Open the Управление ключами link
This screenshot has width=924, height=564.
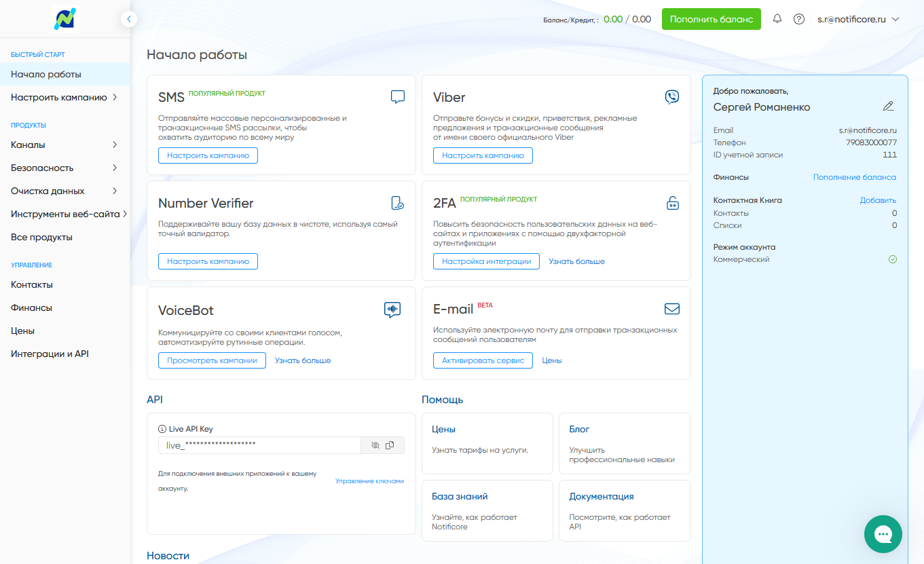369,481
